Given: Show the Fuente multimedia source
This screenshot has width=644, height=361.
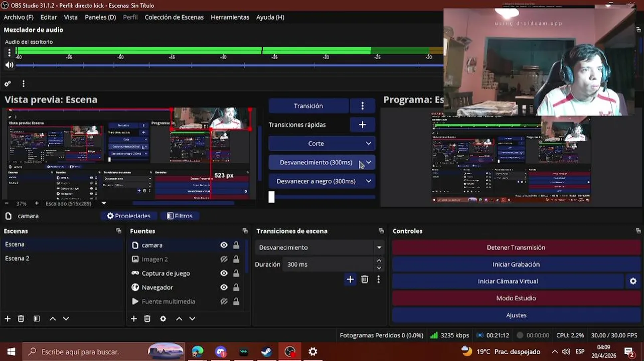Looking at the screenshot, I should 224,301.
